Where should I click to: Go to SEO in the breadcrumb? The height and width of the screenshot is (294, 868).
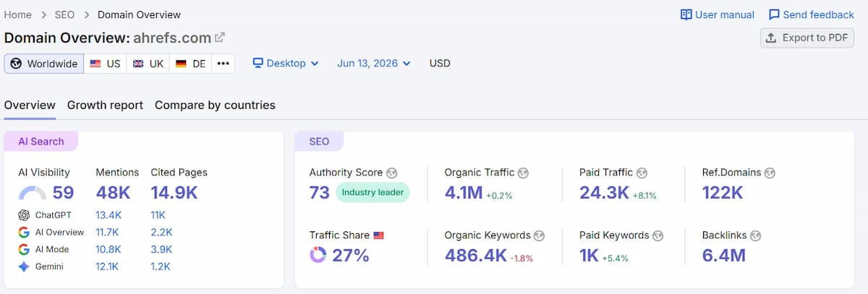(67, 14)
